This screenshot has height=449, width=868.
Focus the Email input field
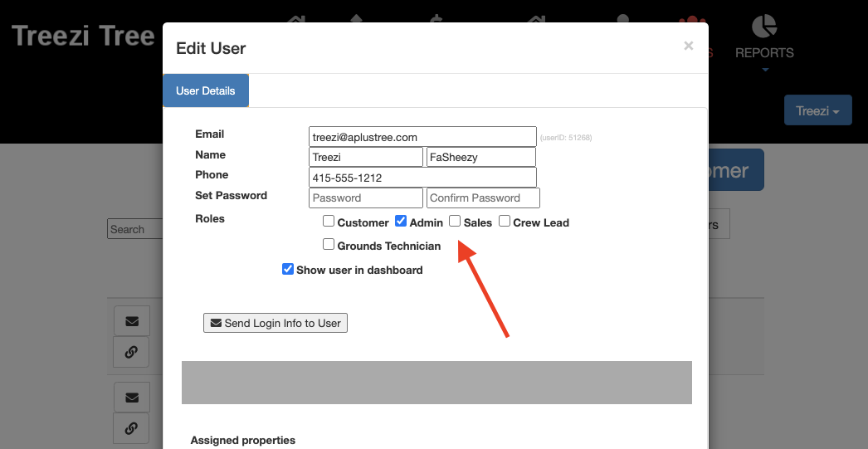point(422,136)
